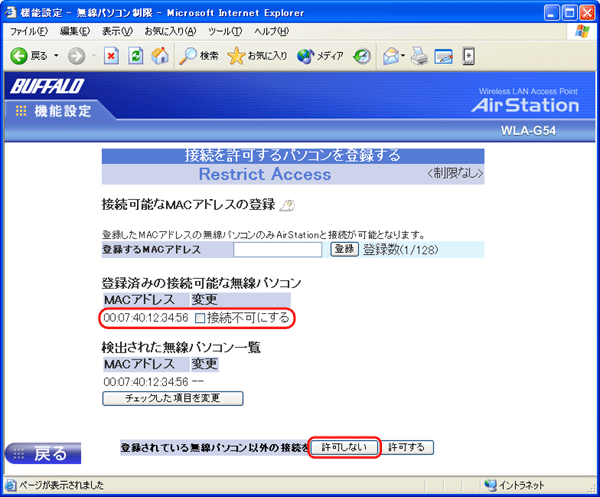Expand the Mail icon dropdown arrow
Viewport: 600px width, 497px height.
[402, 56]
